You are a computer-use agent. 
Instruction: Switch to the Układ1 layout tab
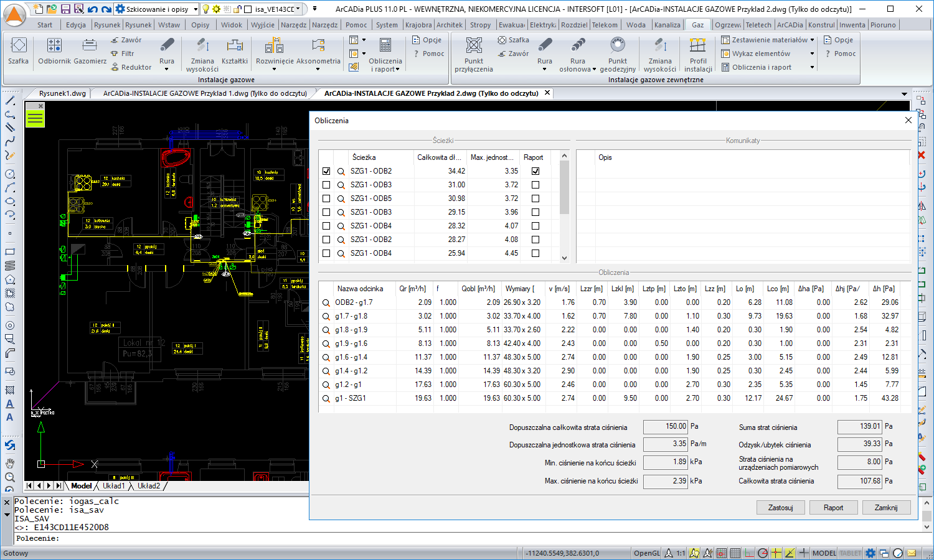pyautogui.click(x=114, y=486)
